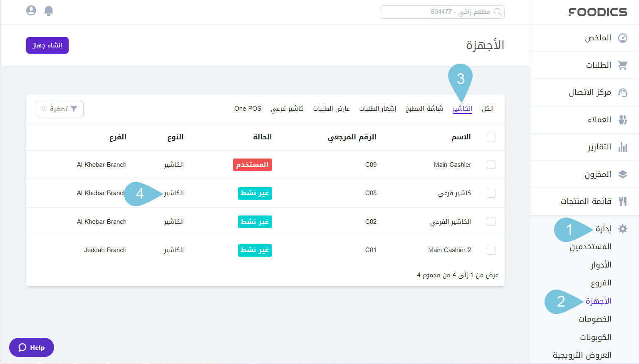Switch to the شاشة المطبخ tab
639x364 pixels.
click(424, 109)
